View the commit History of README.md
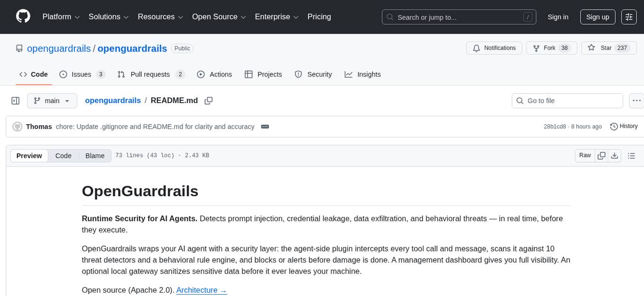 [x=624, y=126]
